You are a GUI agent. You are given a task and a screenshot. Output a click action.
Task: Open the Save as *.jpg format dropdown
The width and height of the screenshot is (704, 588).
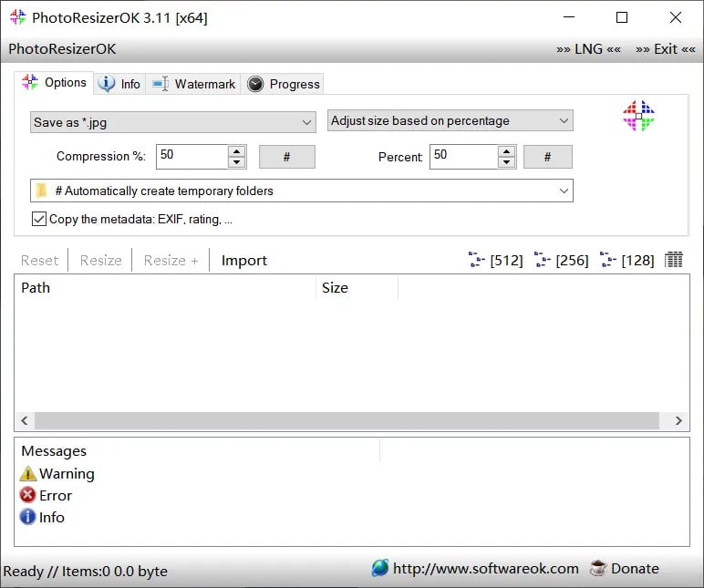(x=173, y=122)
